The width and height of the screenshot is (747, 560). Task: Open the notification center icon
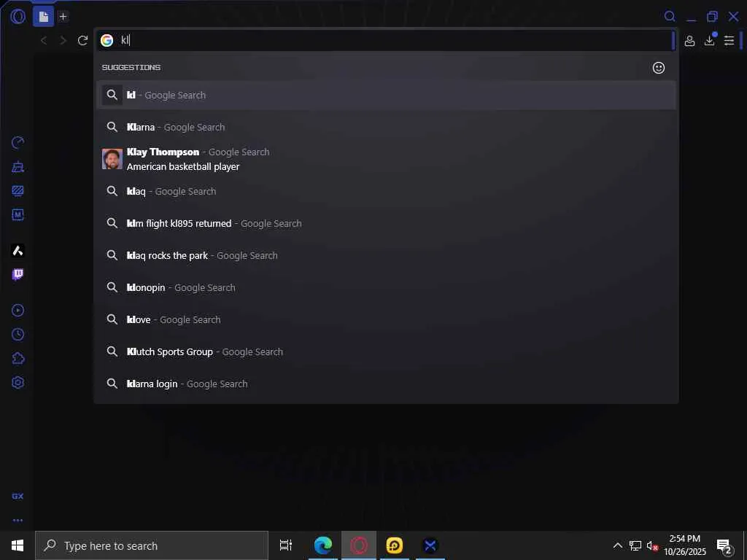(x=724, y=547)
